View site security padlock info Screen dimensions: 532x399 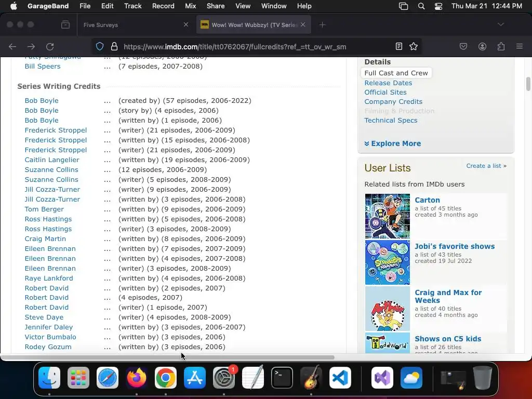(114, 46)
